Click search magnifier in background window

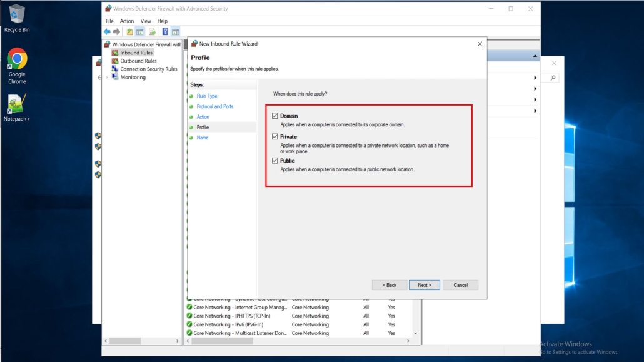(553, 78)
